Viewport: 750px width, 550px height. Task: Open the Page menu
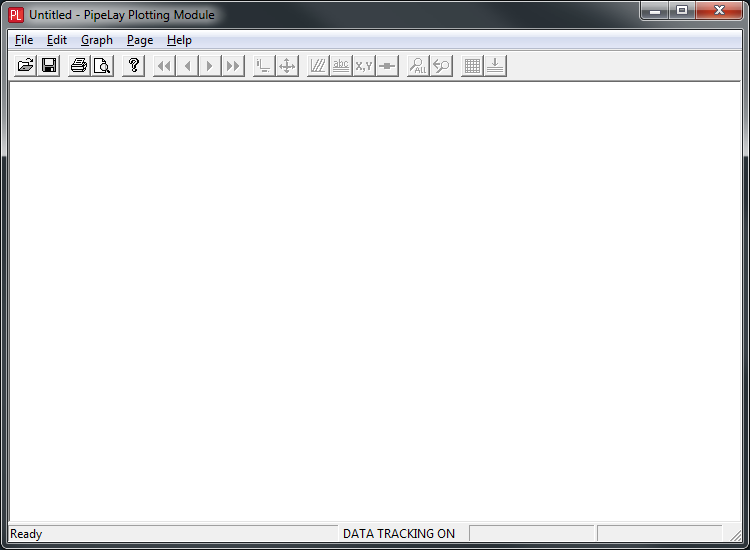pos(140,40)
